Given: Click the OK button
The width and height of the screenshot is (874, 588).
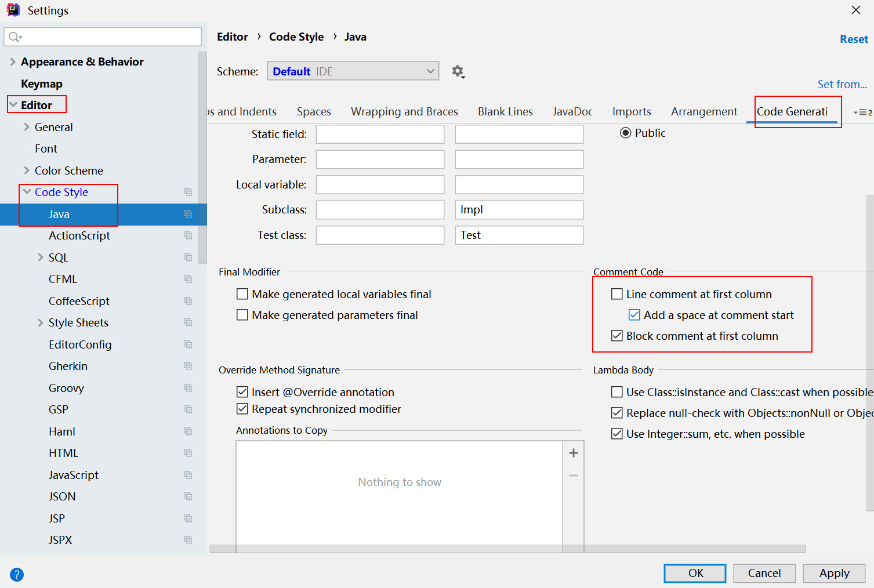Looking at the screenshot, I should [x=695, y=574].
